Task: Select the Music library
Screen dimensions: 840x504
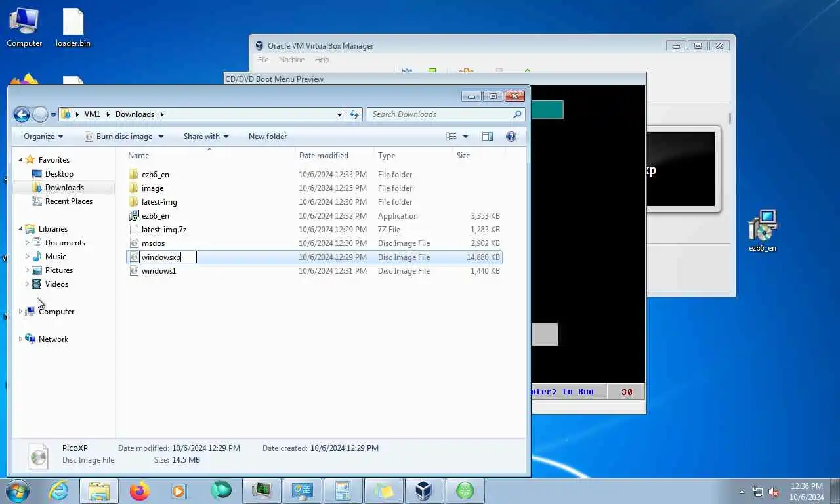Action: [55, 257]
